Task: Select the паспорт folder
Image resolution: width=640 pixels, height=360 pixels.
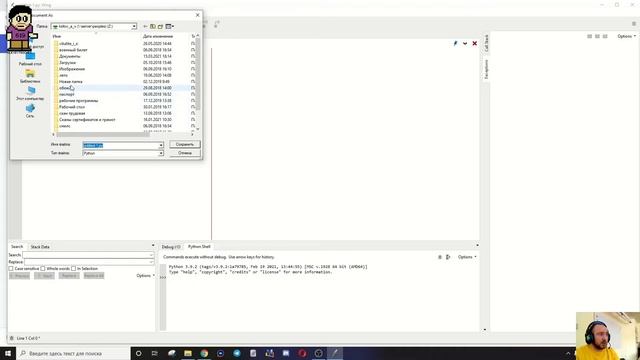Action: [67, 94]
